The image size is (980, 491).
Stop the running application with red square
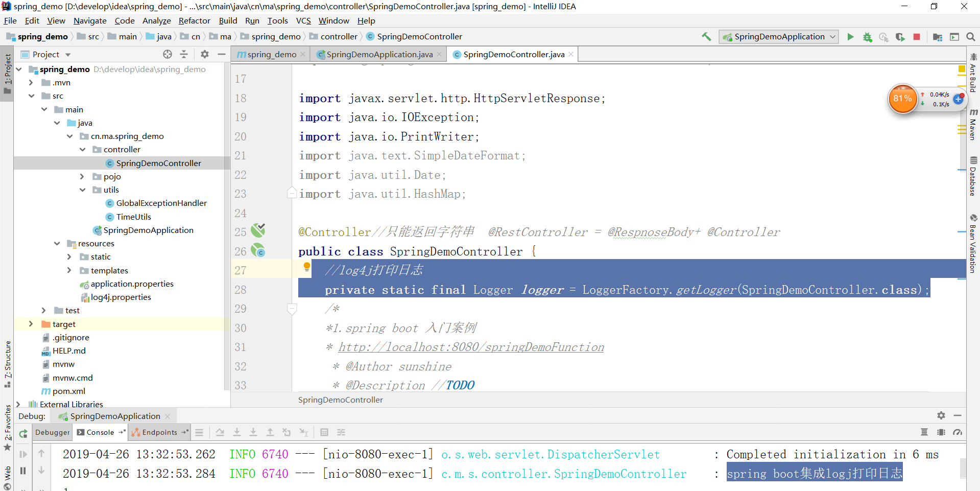[917, 37]
